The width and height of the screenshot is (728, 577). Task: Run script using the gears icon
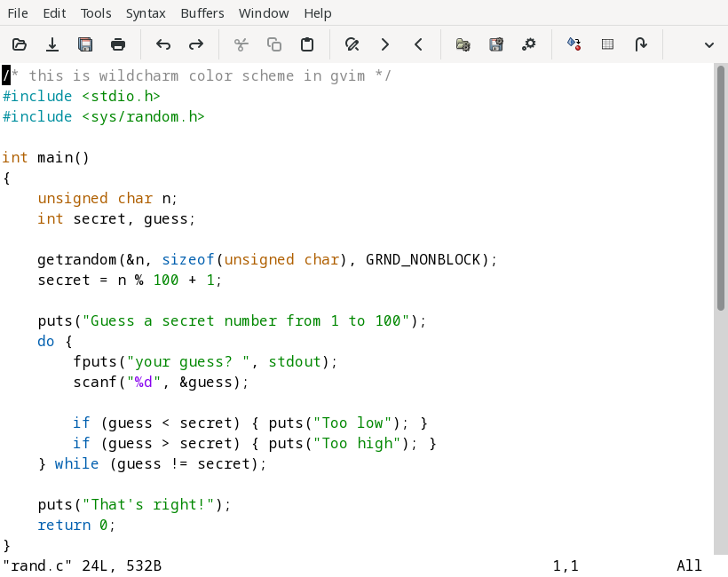[x=528, y=44]
